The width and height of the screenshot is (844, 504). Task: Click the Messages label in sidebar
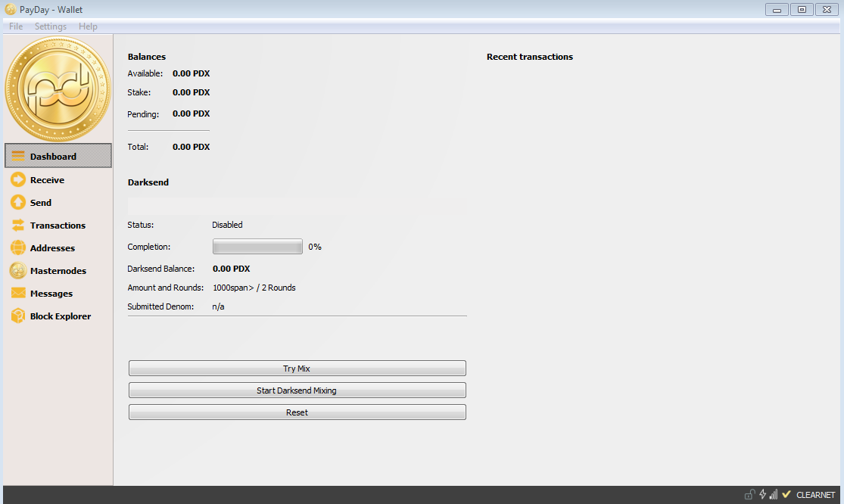pos(51,294)
